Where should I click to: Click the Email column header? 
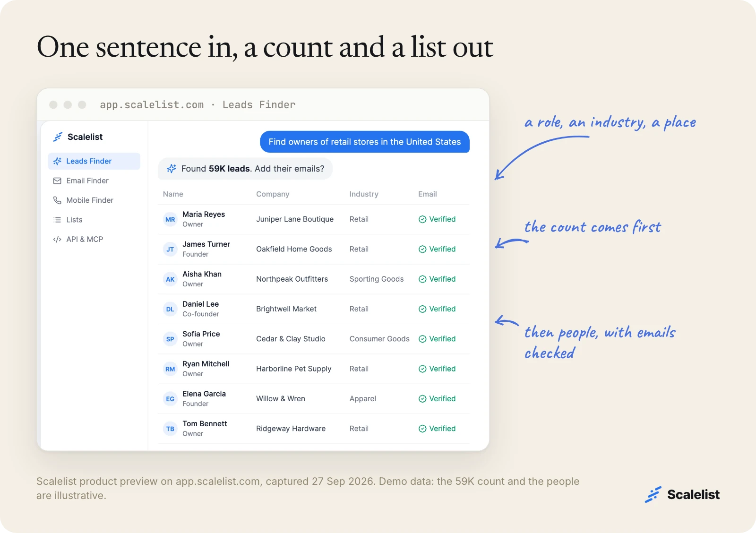428,194
